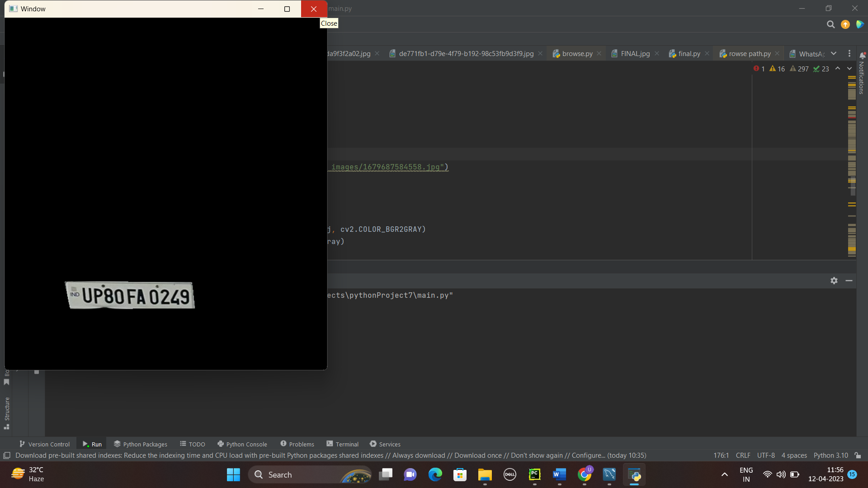The width and height of the screenshot is (868, 488).
Task: Click the Windows taskbar Search field
Action: point(298,474)
